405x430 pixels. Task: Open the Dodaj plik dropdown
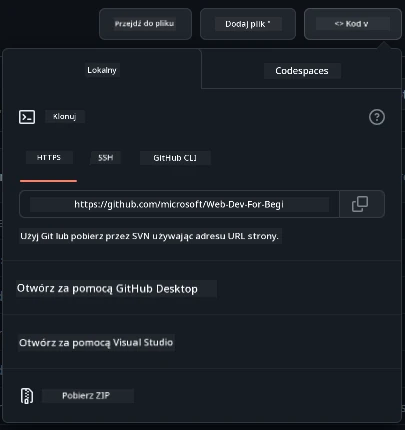248,24
